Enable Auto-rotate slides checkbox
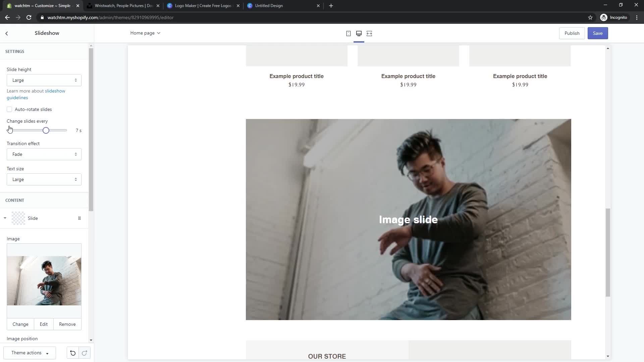 [9, 109]
